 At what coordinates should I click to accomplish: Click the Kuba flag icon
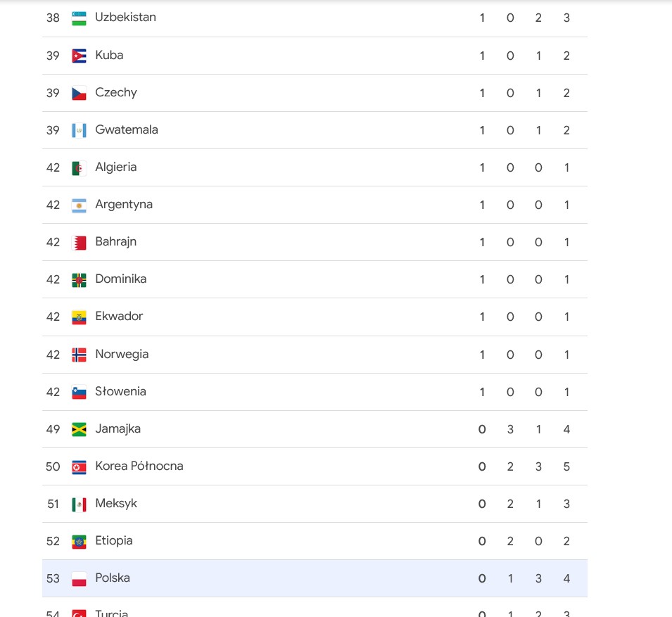[x=79, y=56]
